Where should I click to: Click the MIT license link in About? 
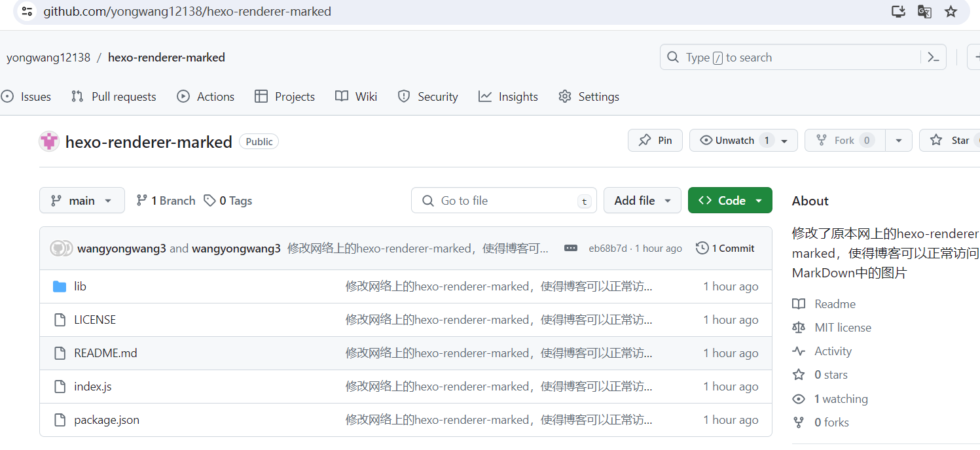(843, 328)
